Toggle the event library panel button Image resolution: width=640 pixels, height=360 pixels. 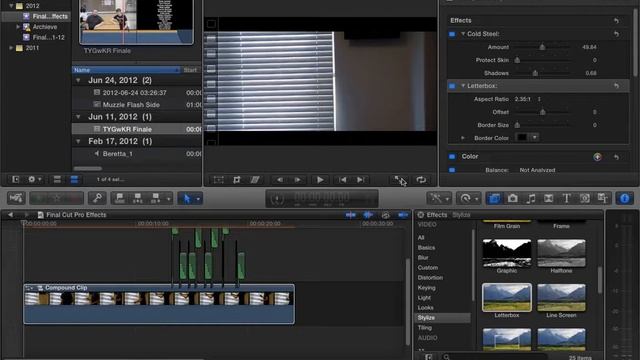click(x=16, y=180)
